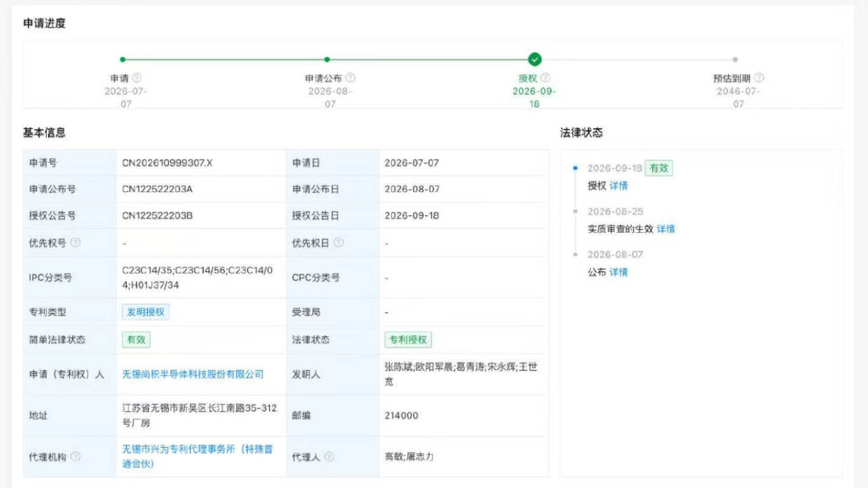This screenshot has height=488, width=868.
Task: Click 申请公布日 value 2026-08-07 in table
Action: 412,189
